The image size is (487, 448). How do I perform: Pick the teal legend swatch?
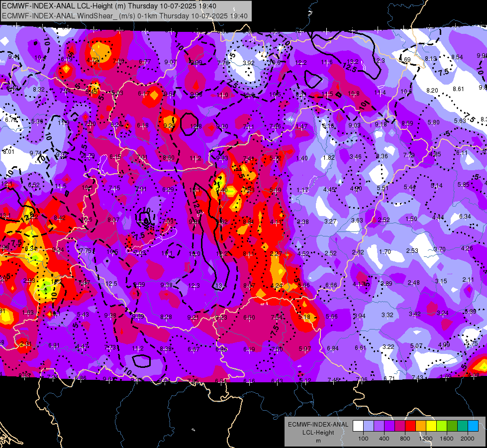click(463, 426)
